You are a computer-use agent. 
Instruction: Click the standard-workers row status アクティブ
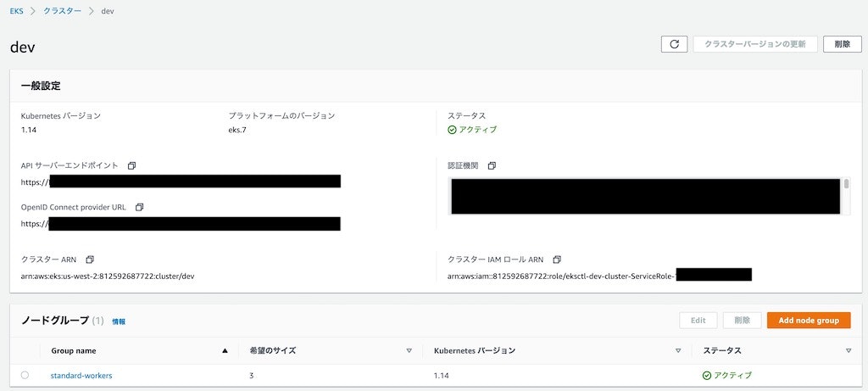pyautogui.click(x=733, y=376)
